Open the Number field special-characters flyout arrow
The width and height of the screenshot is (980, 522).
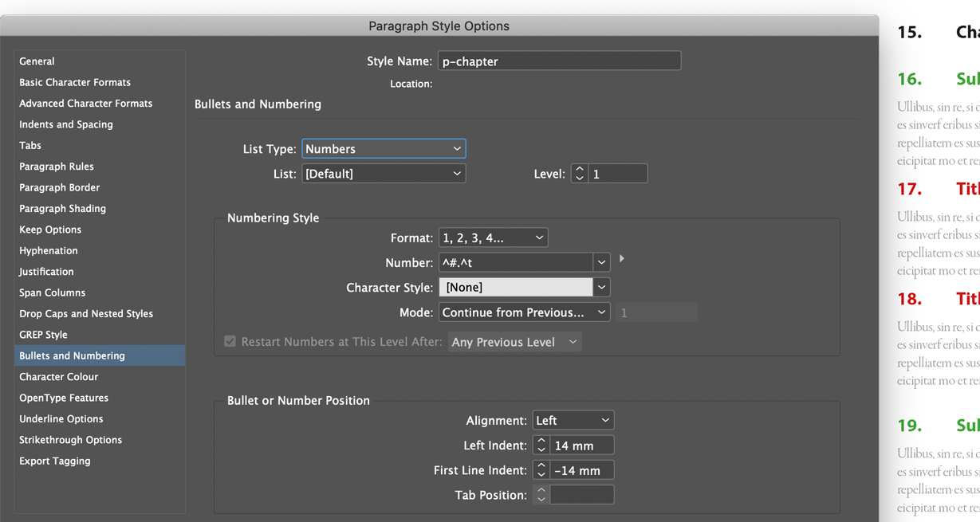click(x=622, y=258)
